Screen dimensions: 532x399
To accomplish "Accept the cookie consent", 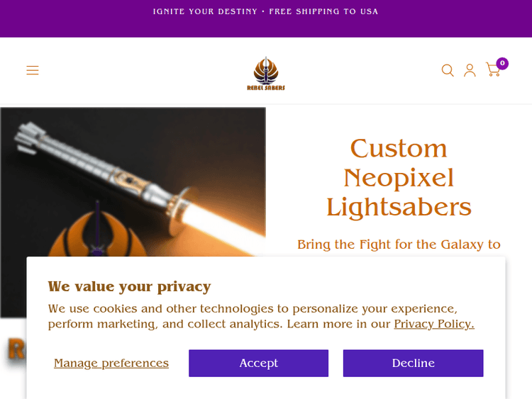I will point(258,363).
